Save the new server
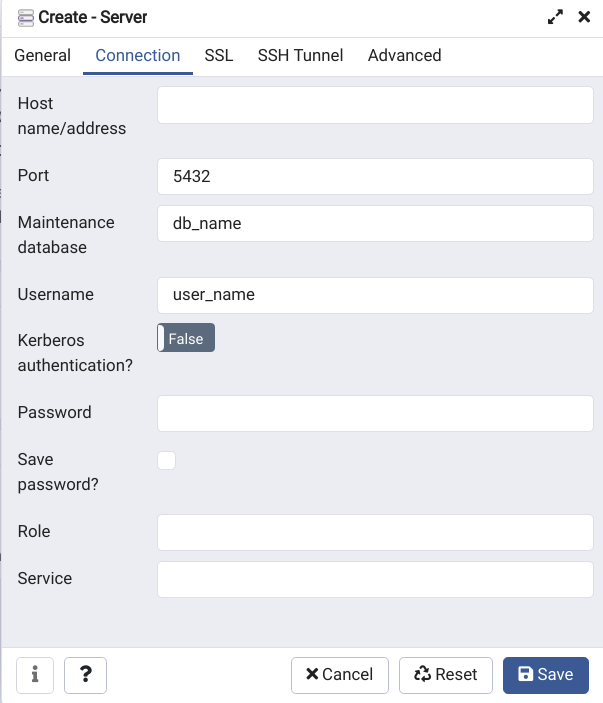 546,675
